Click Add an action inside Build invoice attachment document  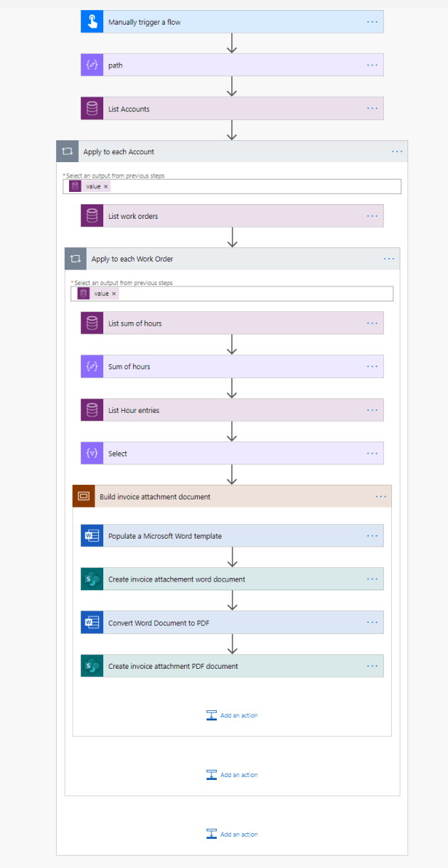231,715
